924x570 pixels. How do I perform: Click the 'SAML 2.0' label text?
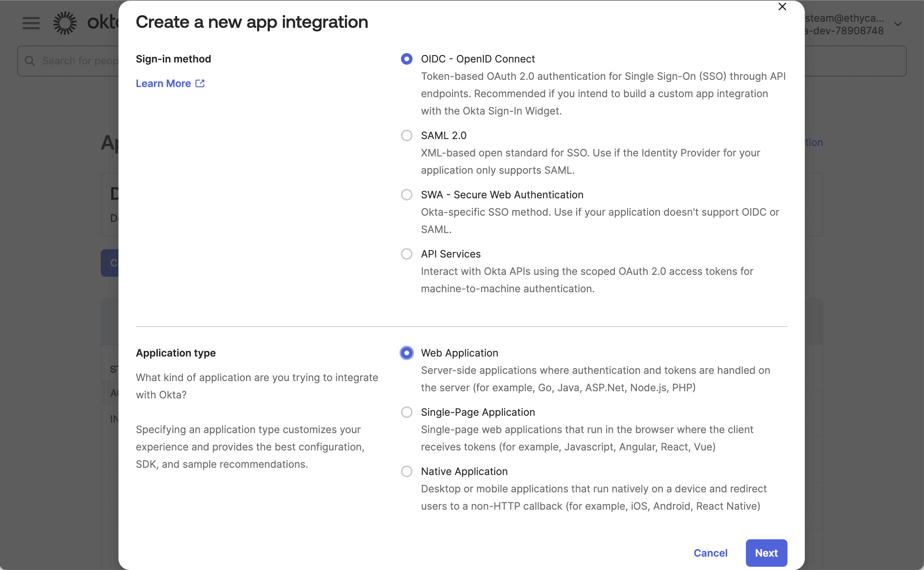click(444, 135)
